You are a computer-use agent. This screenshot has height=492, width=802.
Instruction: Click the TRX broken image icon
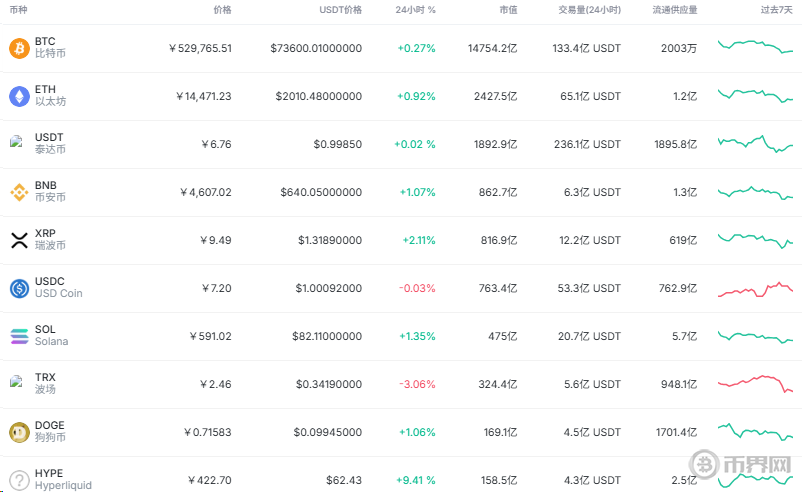pyautogui.click(x=16, y=381)
